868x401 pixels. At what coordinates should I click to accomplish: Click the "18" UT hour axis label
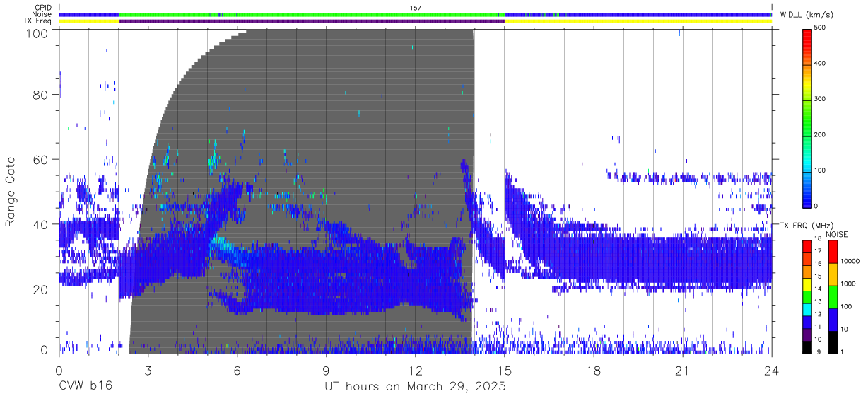pyautogui.click(x=593, y=371)
